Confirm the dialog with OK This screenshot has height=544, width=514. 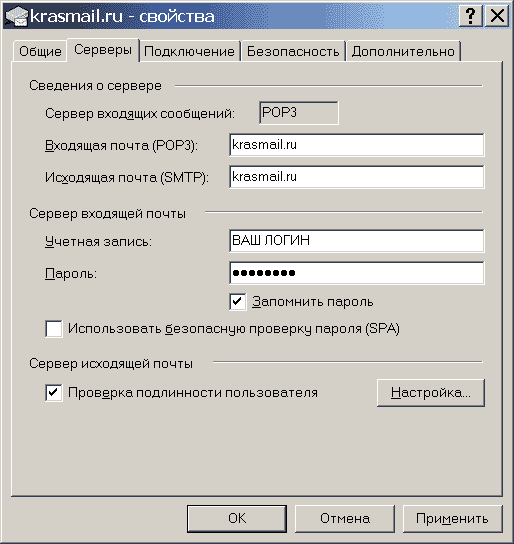coord(237,518)
